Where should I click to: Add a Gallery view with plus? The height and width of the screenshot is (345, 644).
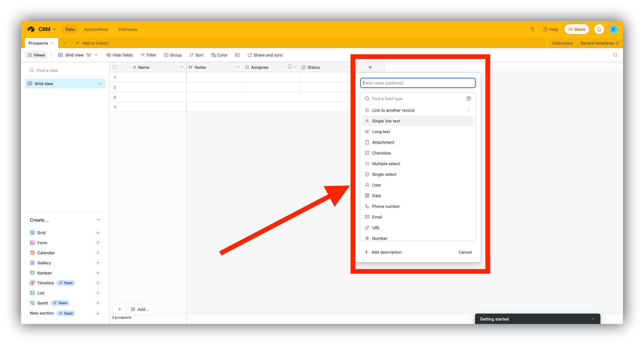point(98,263)
